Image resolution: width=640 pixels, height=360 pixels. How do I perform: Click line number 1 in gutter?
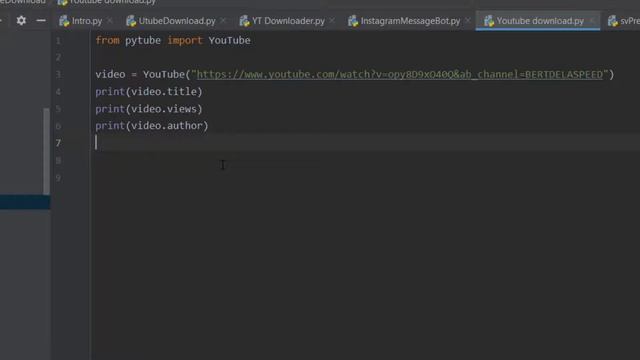click(58, 41)
